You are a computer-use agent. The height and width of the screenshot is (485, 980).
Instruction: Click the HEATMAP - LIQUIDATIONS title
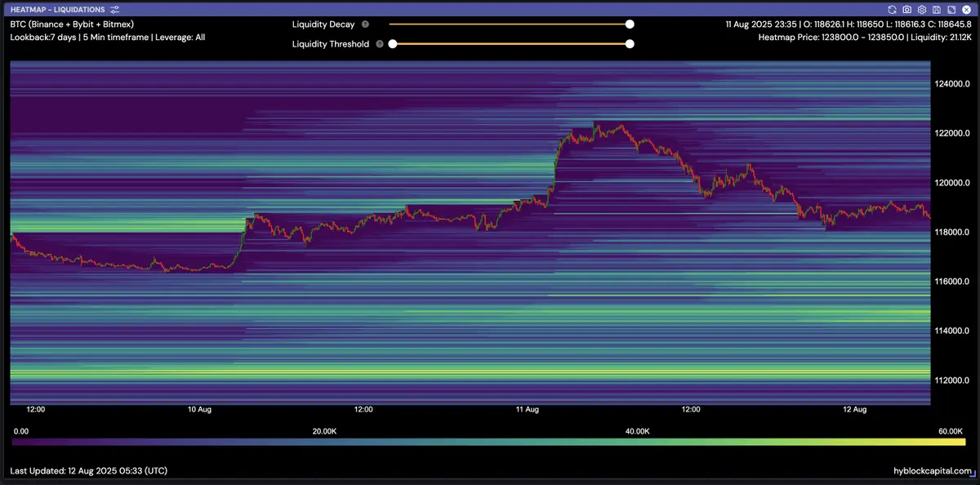point(57,9)
